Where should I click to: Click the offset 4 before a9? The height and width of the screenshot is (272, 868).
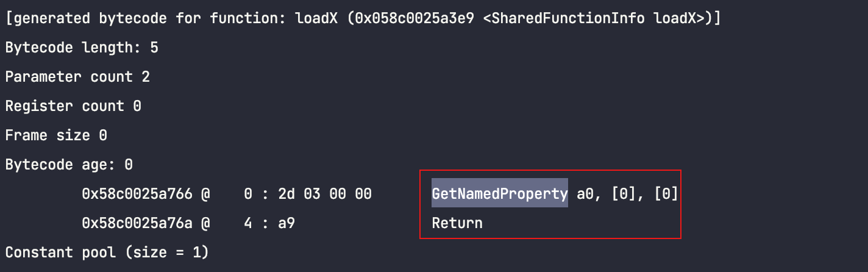click(248, 223)
